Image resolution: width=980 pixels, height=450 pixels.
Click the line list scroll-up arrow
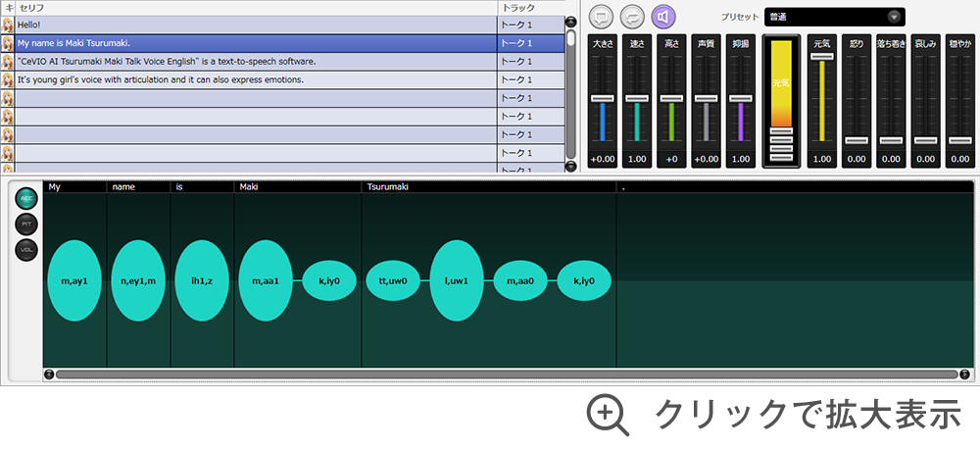coord(570,23)
